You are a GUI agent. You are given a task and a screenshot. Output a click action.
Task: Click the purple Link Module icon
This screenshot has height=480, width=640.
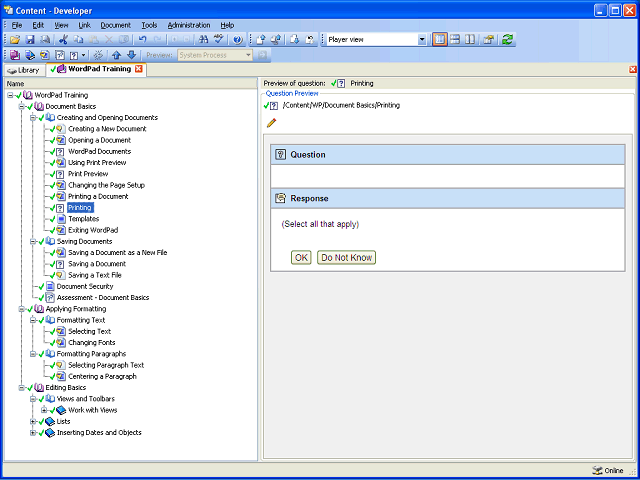point(16,55)
